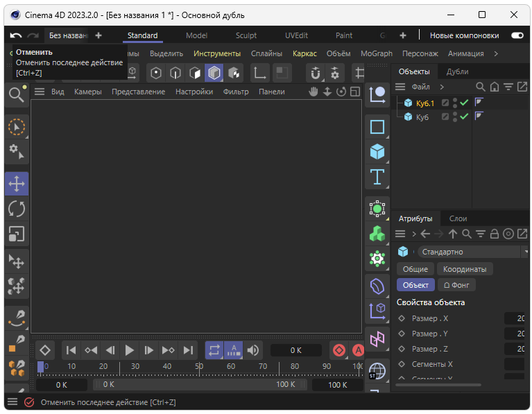The width and height of the screenshot is (532, 414).
Task: Toggle green check on Куб.1
Action: [464, 103]
